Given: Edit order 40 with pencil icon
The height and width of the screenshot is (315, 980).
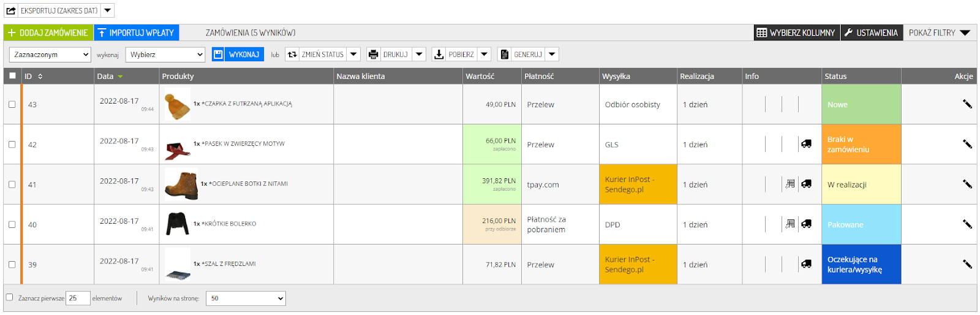Looking at the screenshot, I should (967, 224).
